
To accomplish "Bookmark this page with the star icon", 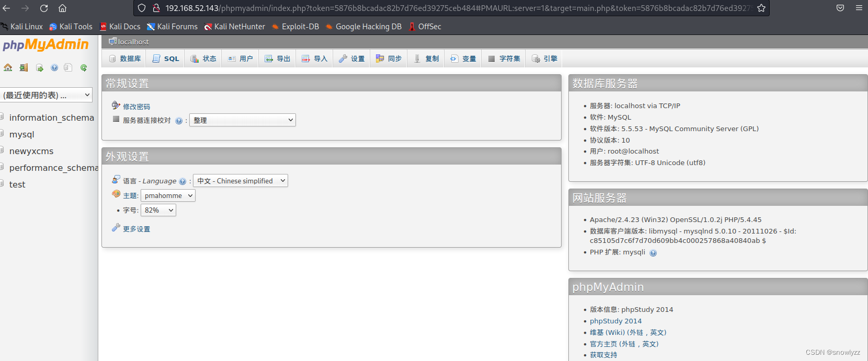I will coord(761,8).
